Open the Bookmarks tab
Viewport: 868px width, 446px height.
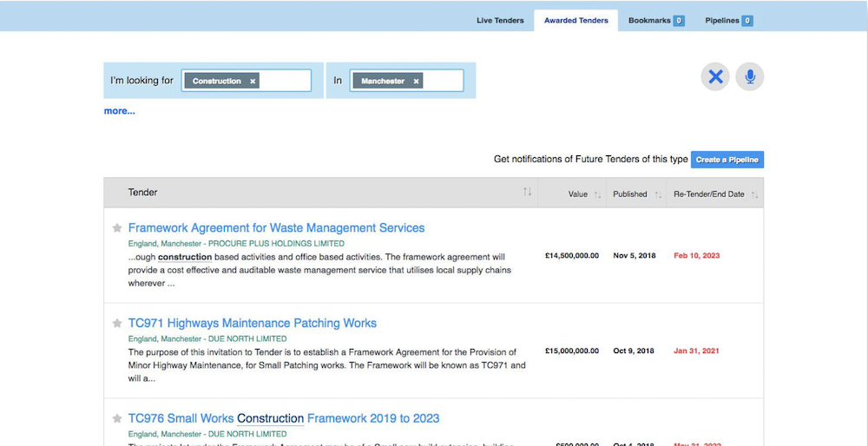tap(656, 21)
